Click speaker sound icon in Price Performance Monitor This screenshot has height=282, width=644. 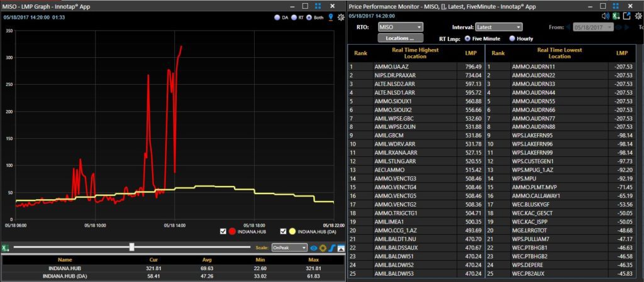606,16
